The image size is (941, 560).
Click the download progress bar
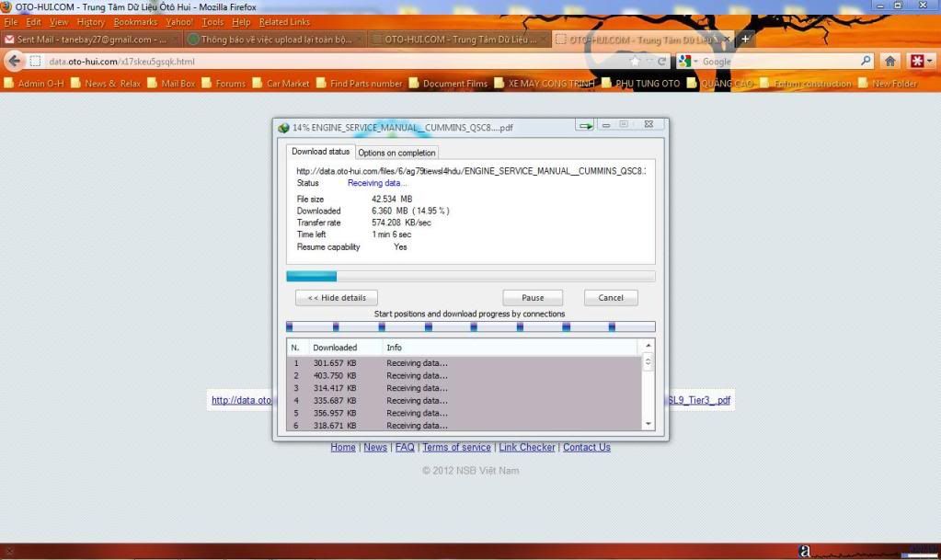point(470,276)
